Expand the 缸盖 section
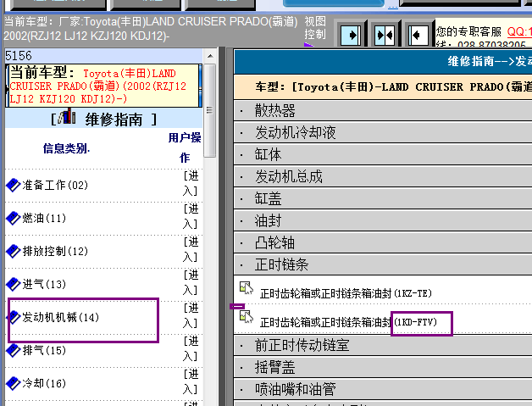 383,198
